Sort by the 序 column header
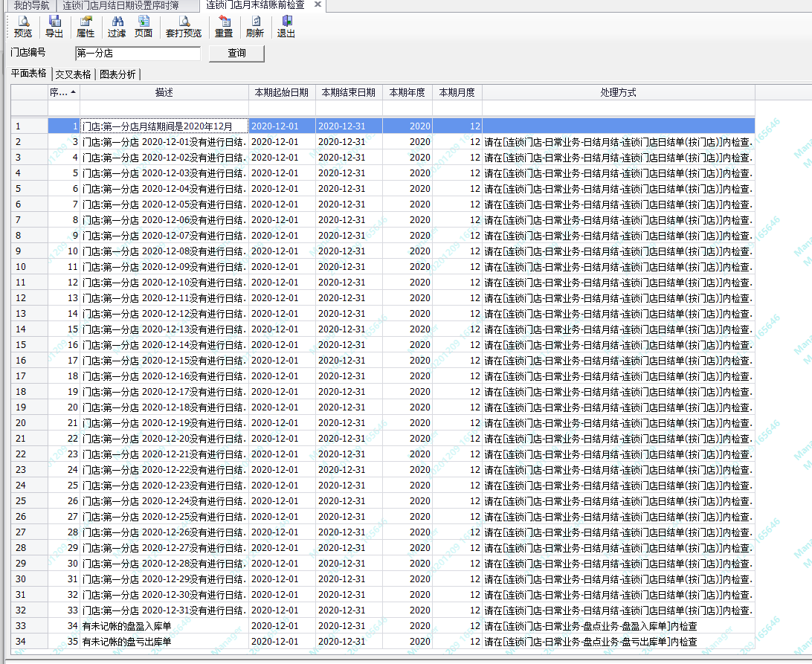Screen dimensions: 812x664 tap(64, 93)
